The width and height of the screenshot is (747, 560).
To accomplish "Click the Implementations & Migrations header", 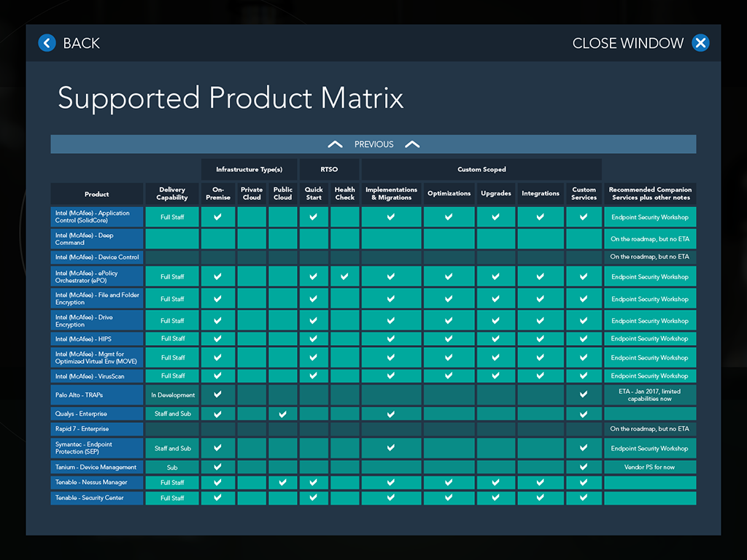I will (391, 194).
